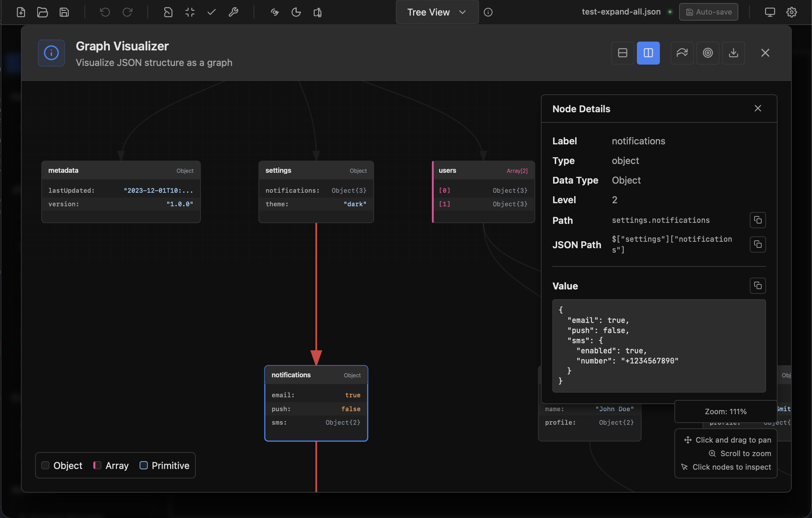Toggle the Auto-save button

(x=709, y=12)
